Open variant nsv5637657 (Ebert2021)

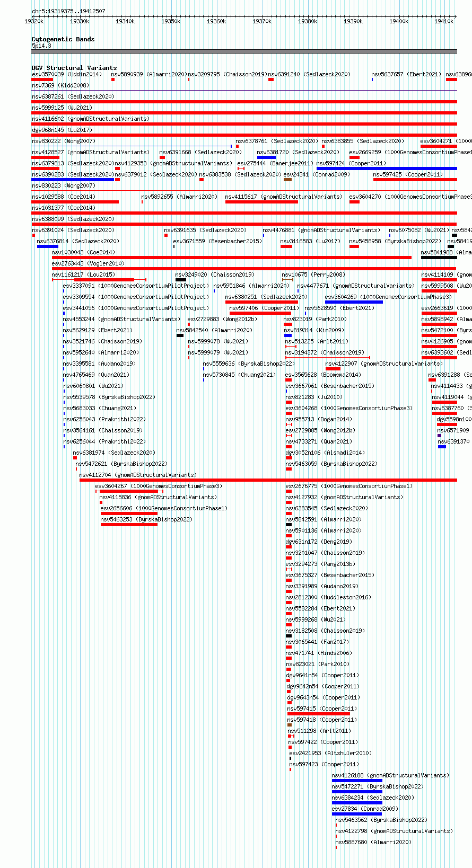tap(406, 74)
